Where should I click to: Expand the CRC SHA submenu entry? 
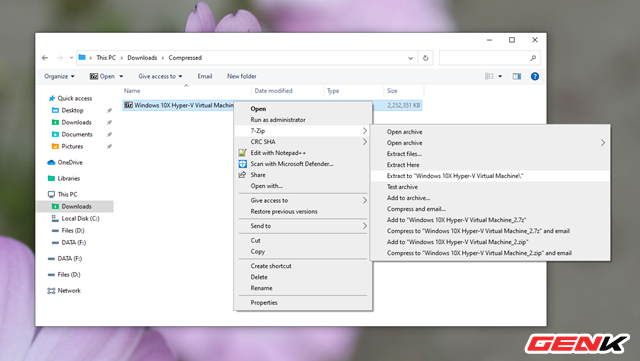pos(303,142)
